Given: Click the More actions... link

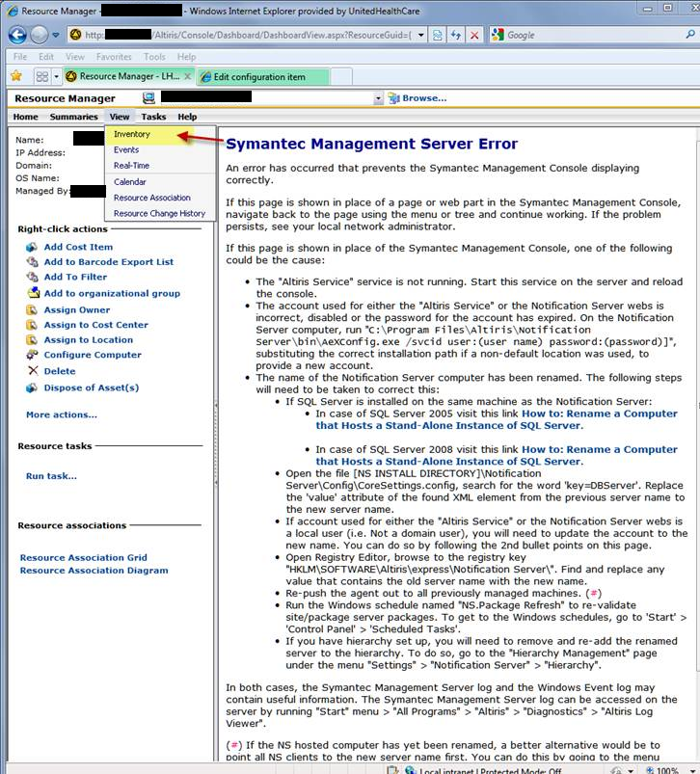Looking at the screenshot, I should click(x=62, y=415).
